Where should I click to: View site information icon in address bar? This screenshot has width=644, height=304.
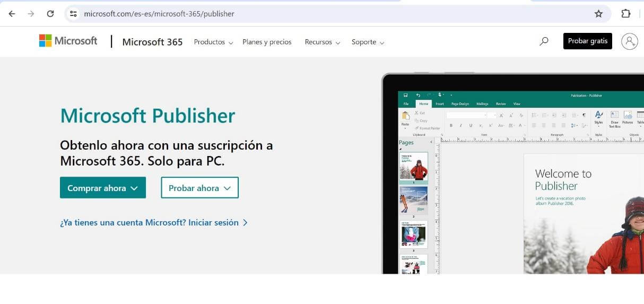[74, 14]
